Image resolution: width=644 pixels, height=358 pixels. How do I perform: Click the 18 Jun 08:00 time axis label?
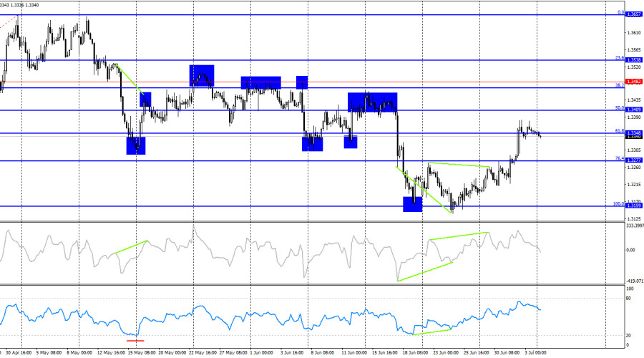click(x=414, y=353)
